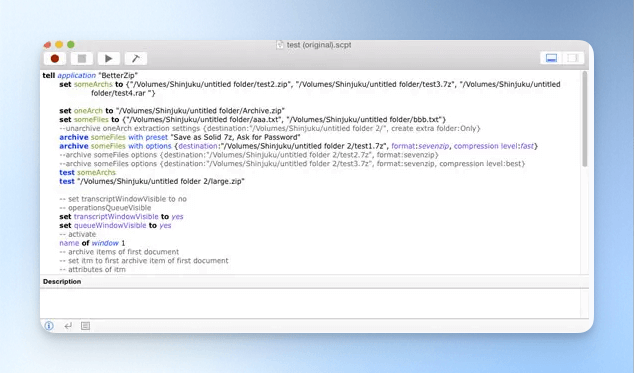
Task: Show the description info icon
Action: click(x=49, y=326)
